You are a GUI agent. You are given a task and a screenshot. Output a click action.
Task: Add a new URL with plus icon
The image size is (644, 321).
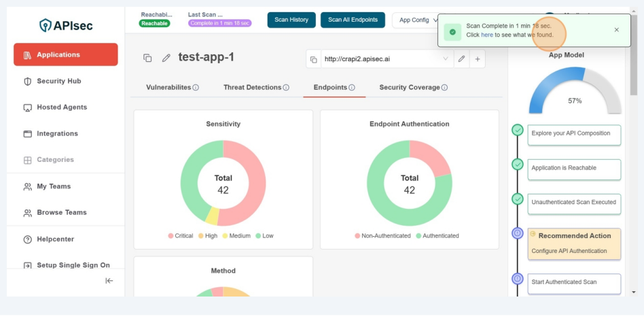(x=478, y=58)
